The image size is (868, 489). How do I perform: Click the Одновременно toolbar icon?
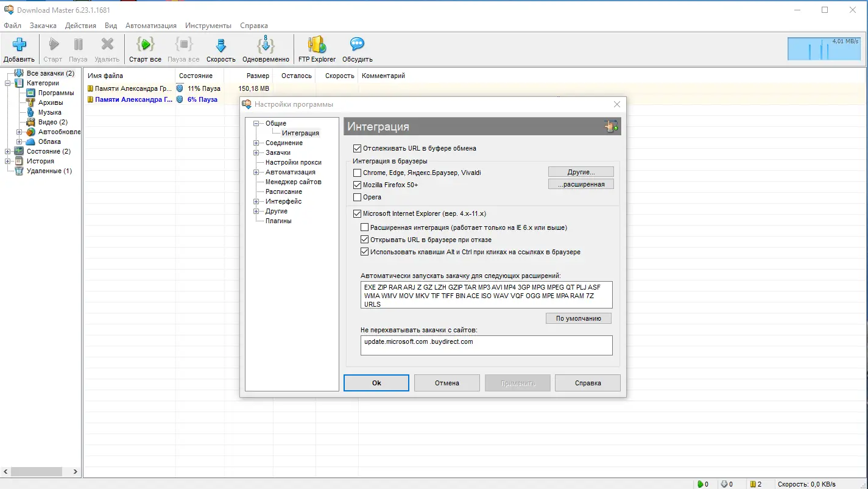point(266,45)
